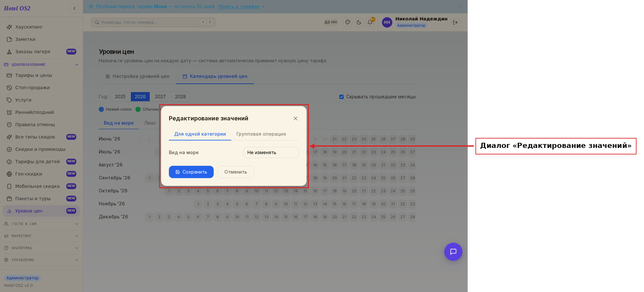Switch to Групповая операция tab
This screenshot has width=644, height=292.
pyautogui.click(x=261, y=134)
